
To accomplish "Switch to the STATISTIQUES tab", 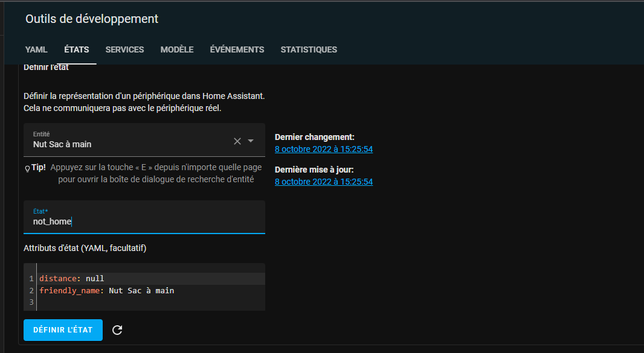I will (x=309, y=49).
